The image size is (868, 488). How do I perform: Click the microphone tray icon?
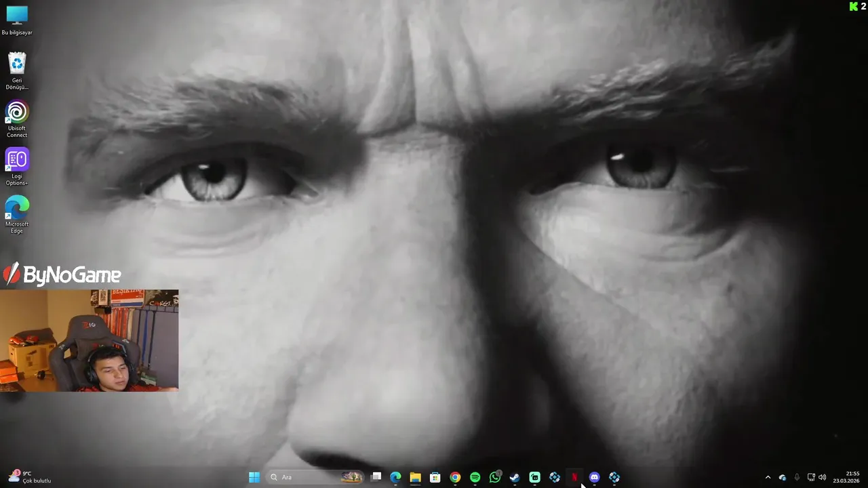797,477
